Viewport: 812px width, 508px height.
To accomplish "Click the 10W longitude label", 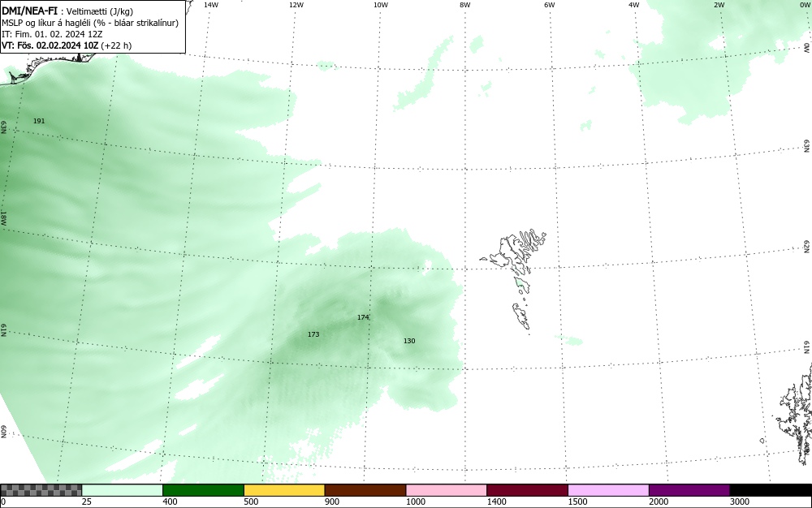I will 381,5.
